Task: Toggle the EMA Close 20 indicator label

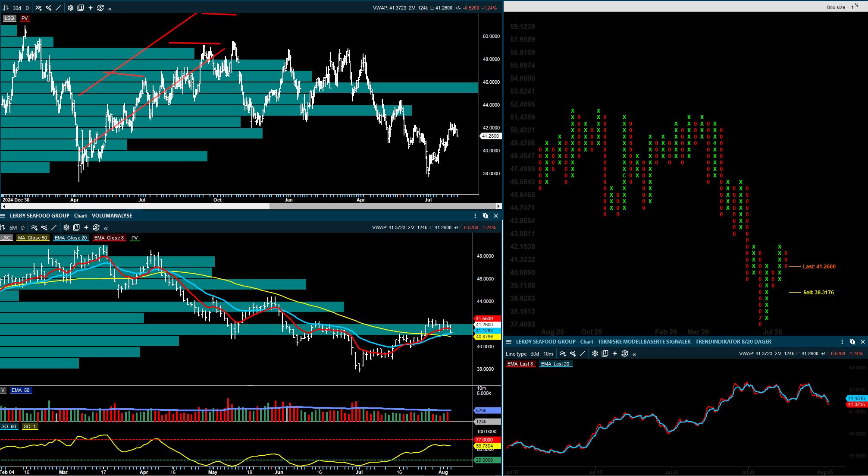Action: (71, 238)
